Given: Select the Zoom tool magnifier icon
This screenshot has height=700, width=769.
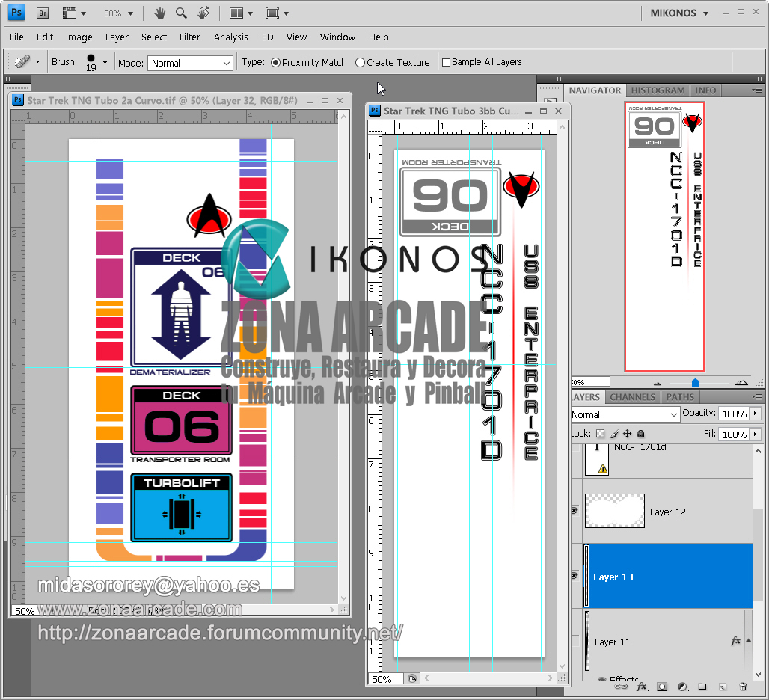Looking at the screenshot, I should (181, 13).
